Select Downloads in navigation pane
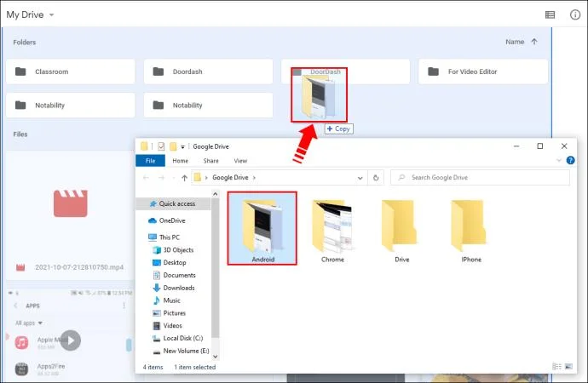Screen dimensions: 588x383 tap(179, 288)
